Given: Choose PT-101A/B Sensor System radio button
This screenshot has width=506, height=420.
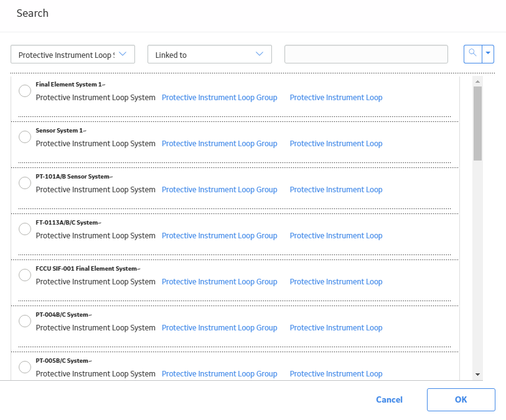Looking at the screenshot, I should point(25,183).
